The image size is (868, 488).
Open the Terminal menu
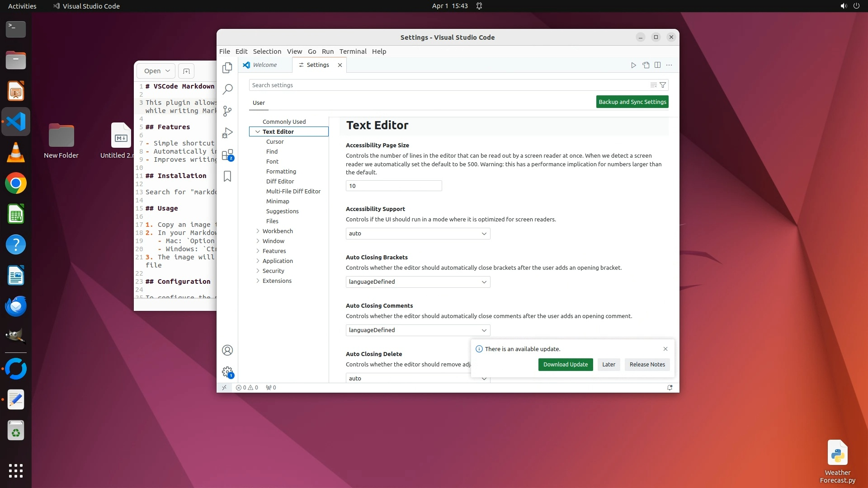[353, 52]
